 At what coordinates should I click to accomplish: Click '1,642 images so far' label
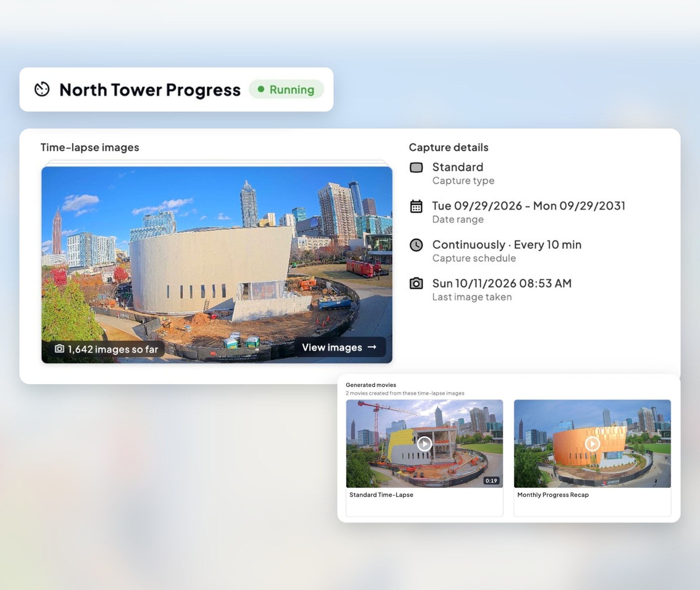[113, 349]
